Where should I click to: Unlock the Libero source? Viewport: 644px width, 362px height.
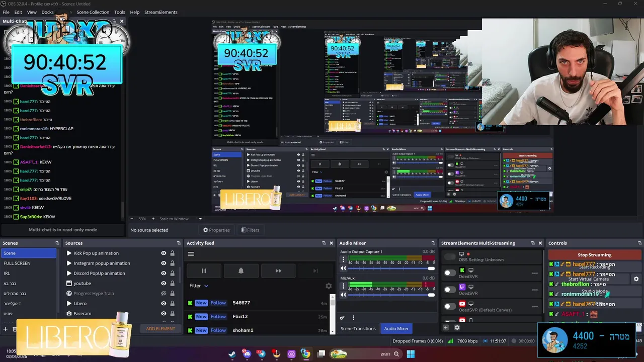(x=172, y=304)
